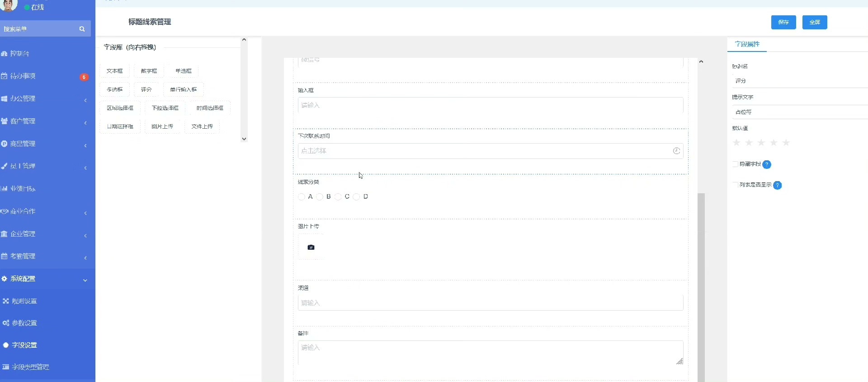Viewport: 868px width, 382px height.
Task: Switch to the 字段属性 tab
Action: (x=747, y=44)
